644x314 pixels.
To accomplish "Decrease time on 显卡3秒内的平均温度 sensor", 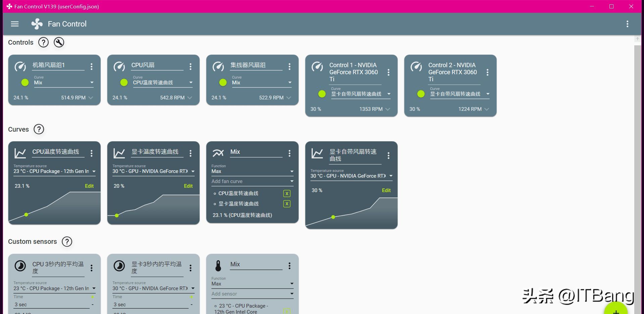I will click(191, 305).
